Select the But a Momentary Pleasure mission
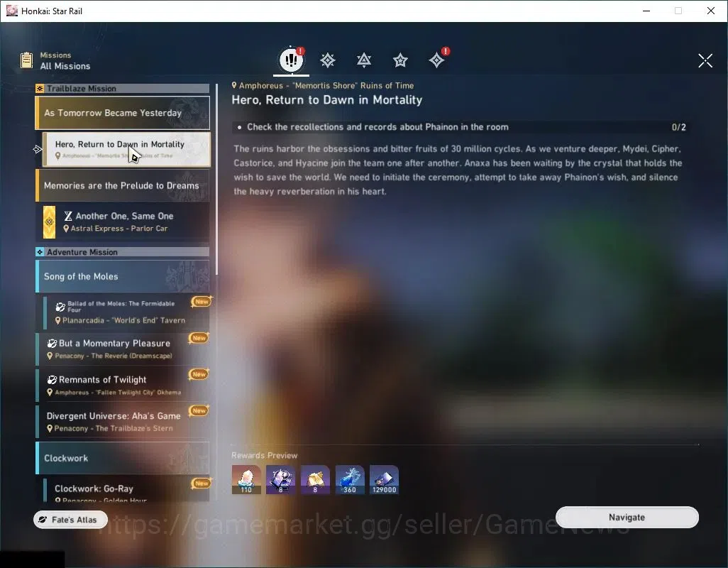Image resolution: width=728 pixels, height=568 pixels. (123, 349)
